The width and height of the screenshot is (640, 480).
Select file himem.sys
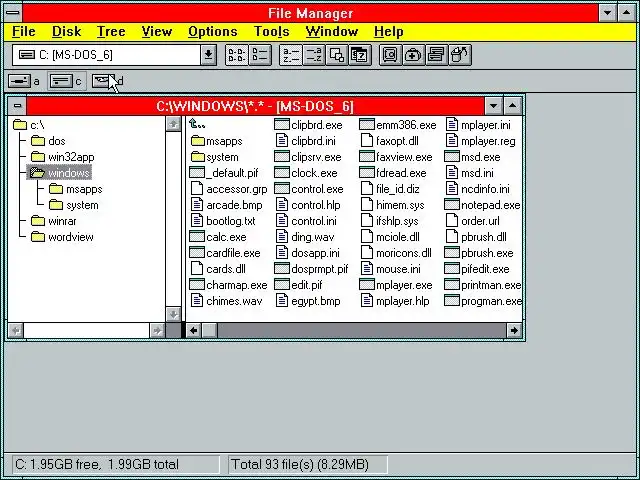tap(393, 205)
